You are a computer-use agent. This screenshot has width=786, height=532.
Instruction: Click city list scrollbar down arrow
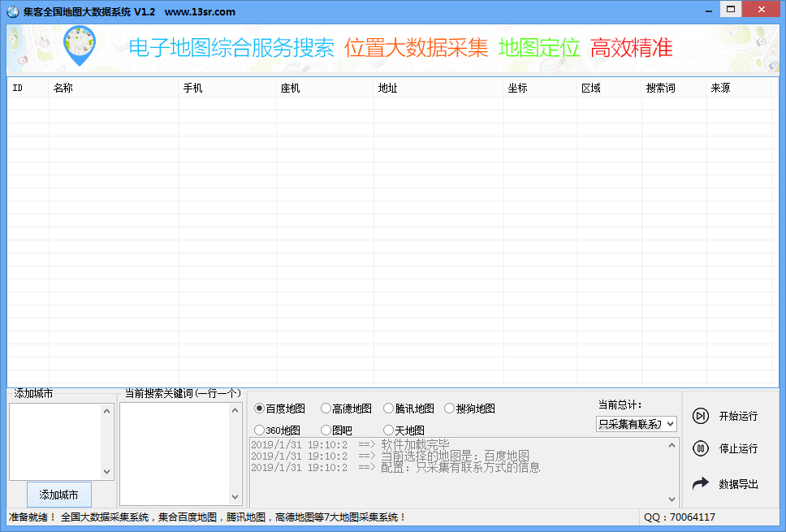[106, 471]
